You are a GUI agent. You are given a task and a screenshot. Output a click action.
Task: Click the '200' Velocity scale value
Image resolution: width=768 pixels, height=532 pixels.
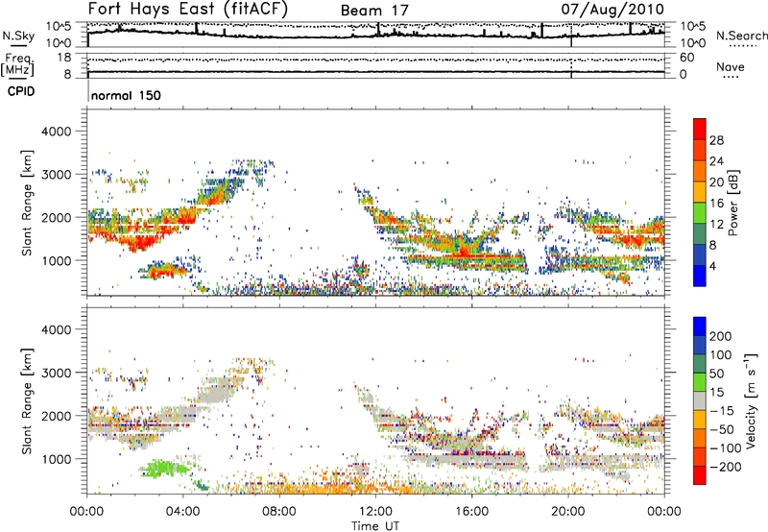720,336
